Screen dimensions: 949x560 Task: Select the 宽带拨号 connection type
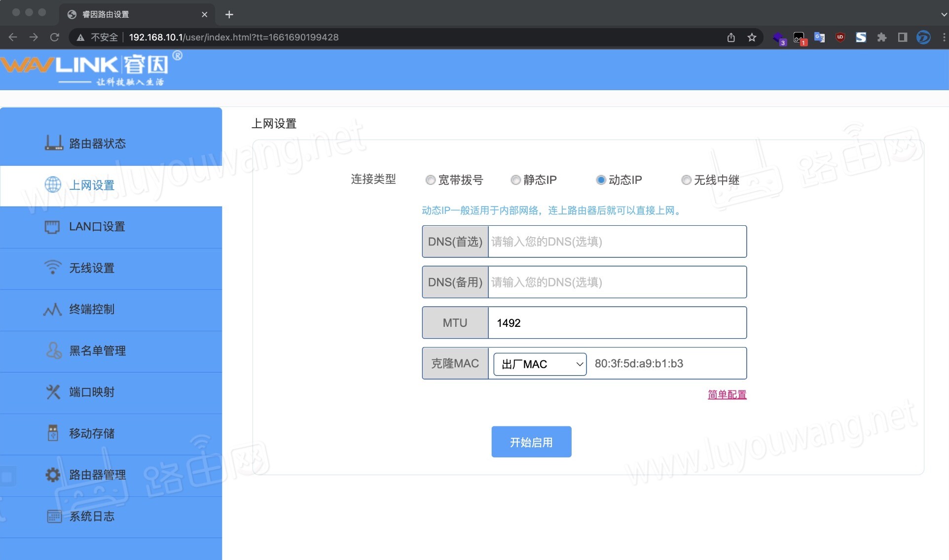click(x=430, y=180)
